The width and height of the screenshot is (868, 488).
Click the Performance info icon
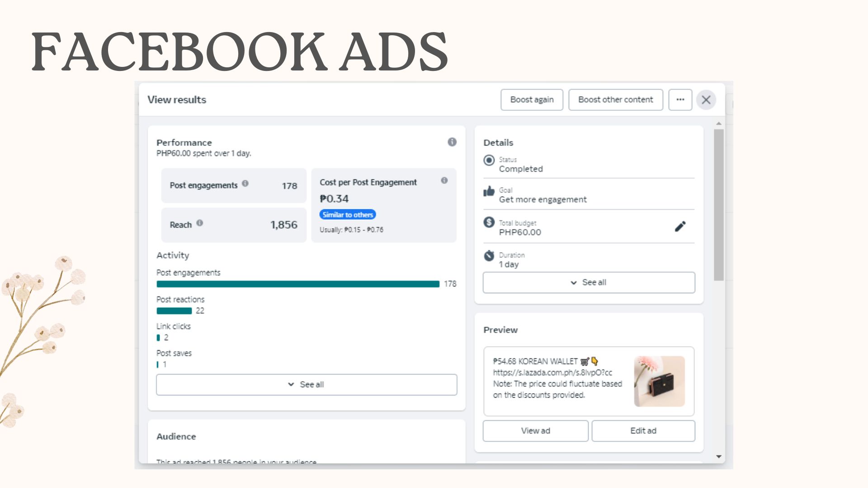452,142
